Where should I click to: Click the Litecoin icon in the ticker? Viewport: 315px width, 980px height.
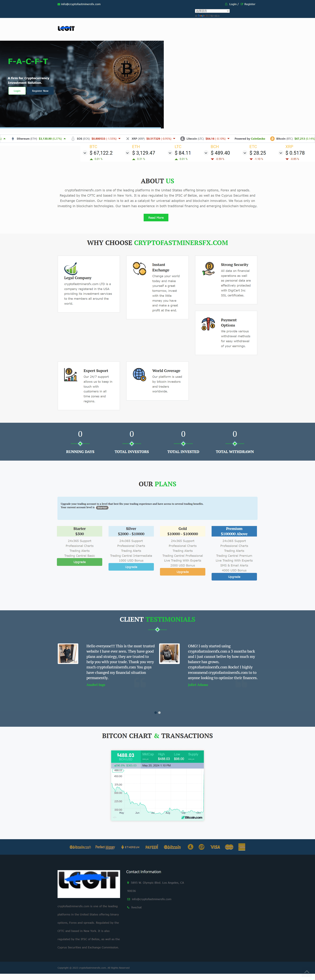pyautogui.click(x=182, y=138)
